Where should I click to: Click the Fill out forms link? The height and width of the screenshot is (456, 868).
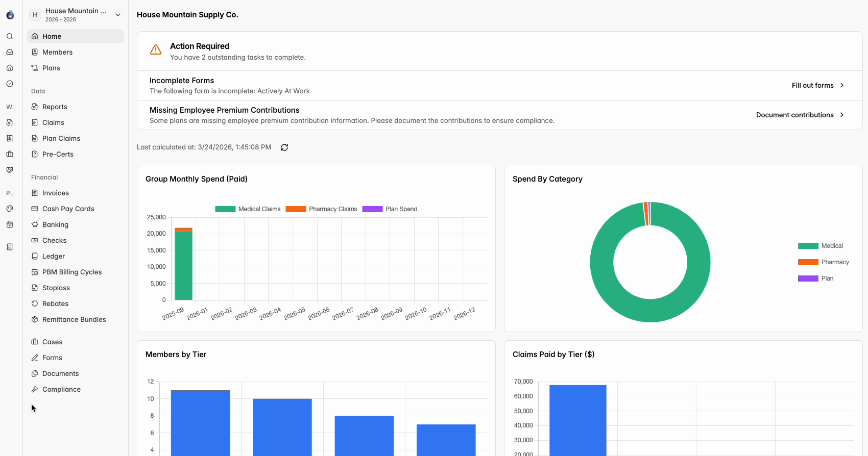pyautogui.click(x=812, y=85)
